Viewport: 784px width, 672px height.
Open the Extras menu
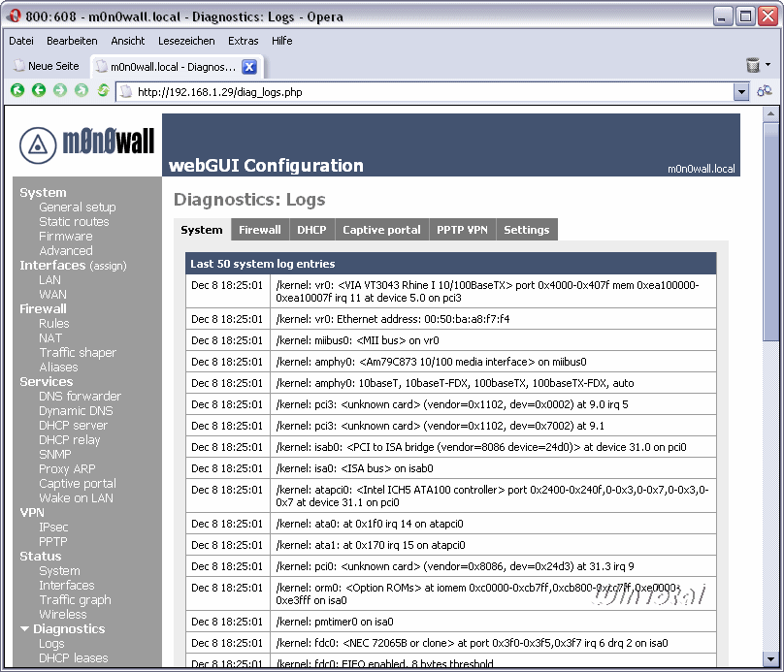point(243,41)
